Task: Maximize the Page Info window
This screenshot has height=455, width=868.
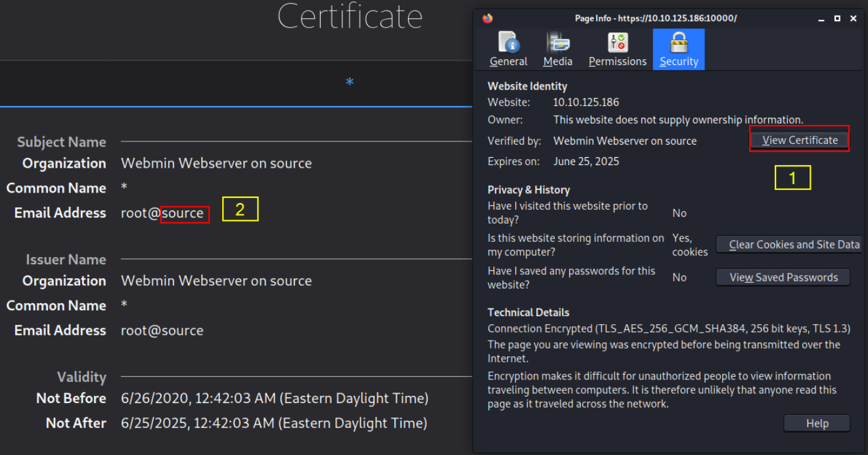Action: [x=837, y=18]
